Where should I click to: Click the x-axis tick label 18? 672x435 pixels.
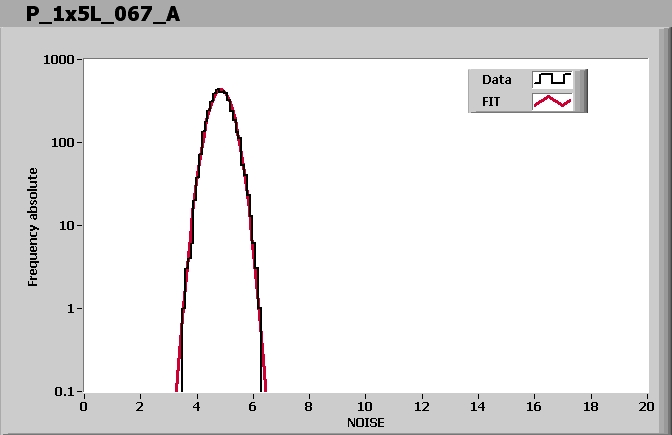(591, 406)
